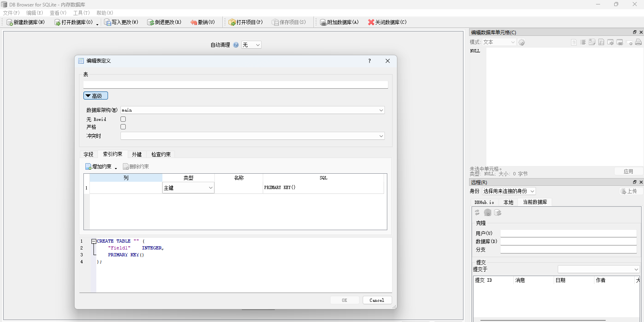Open the View (查看) menu

pos(58,13)
